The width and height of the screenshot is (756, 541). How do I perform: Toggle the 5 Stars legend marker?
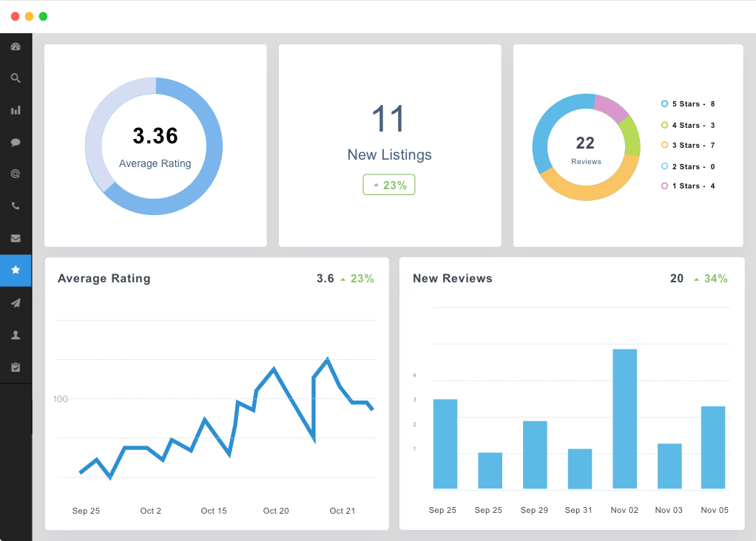[x=664, y=103]
